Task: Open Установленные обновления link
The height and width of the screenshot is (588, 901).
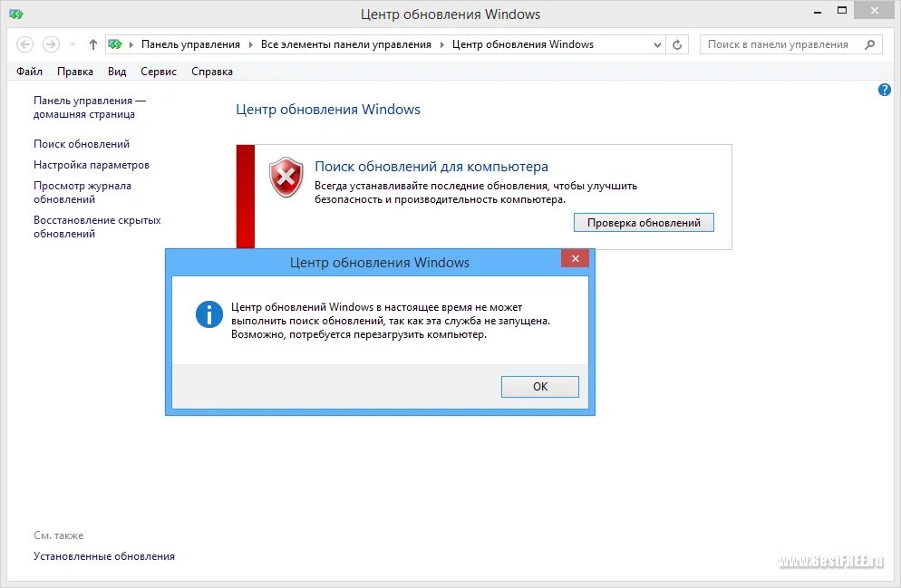Action: pos(104,556)
